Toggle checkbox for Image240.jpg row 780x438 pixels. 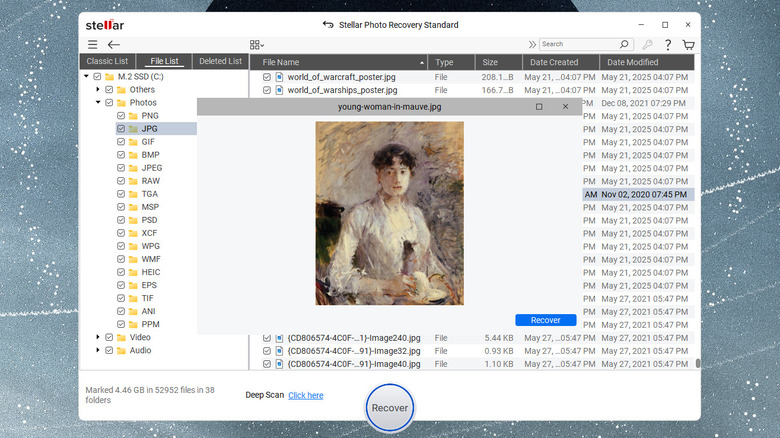pyautogui.click(x=267, y=338)
